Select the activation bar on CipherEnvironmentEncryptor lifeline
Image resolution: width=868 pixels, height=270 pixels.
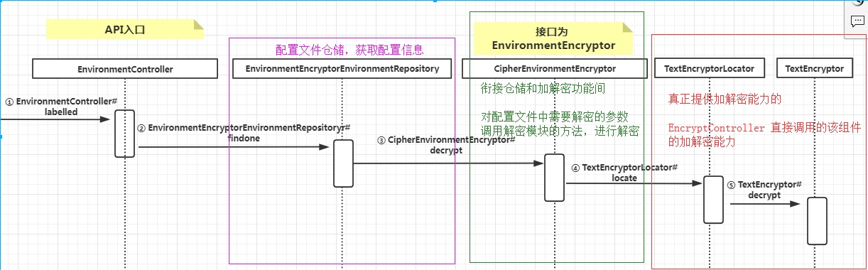(x=555, y=178)
